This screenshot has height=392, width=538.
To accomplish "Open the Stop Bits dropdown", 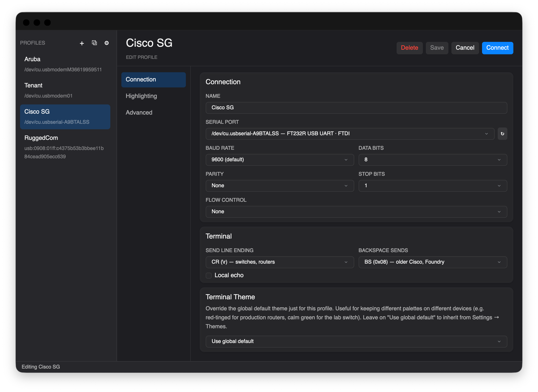I will (x=433, y=186).
